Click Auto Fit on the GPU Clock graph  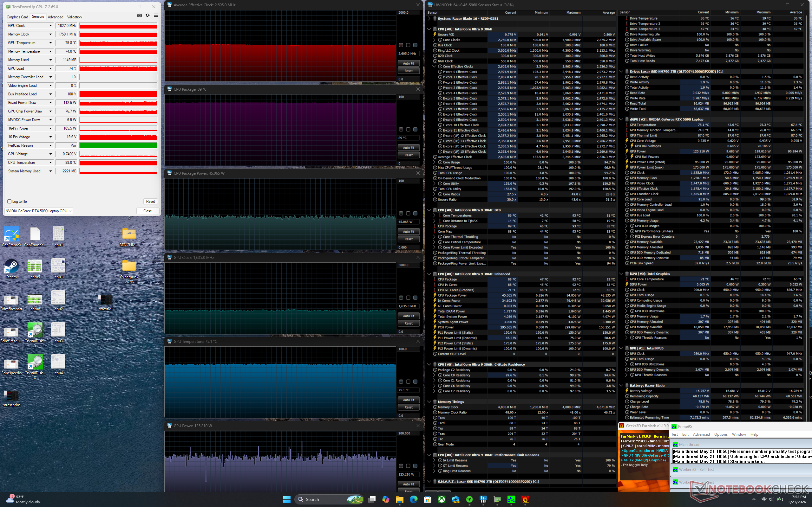click(x=408, y=316)
